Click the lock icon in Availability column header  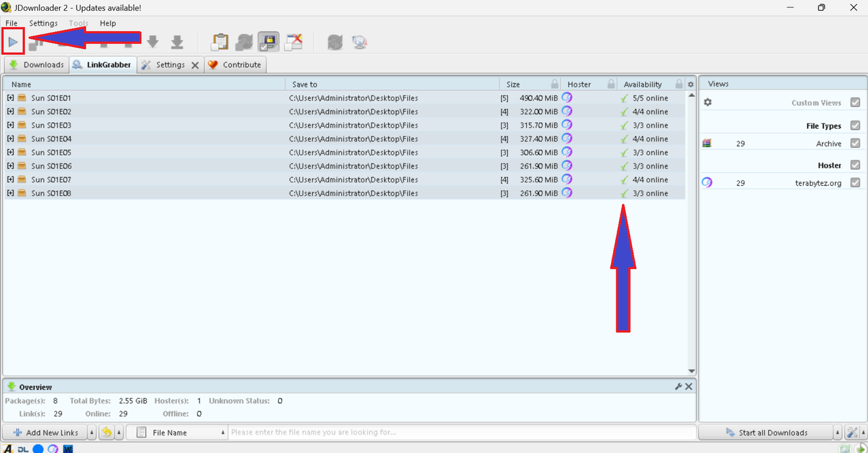(679, 84)
